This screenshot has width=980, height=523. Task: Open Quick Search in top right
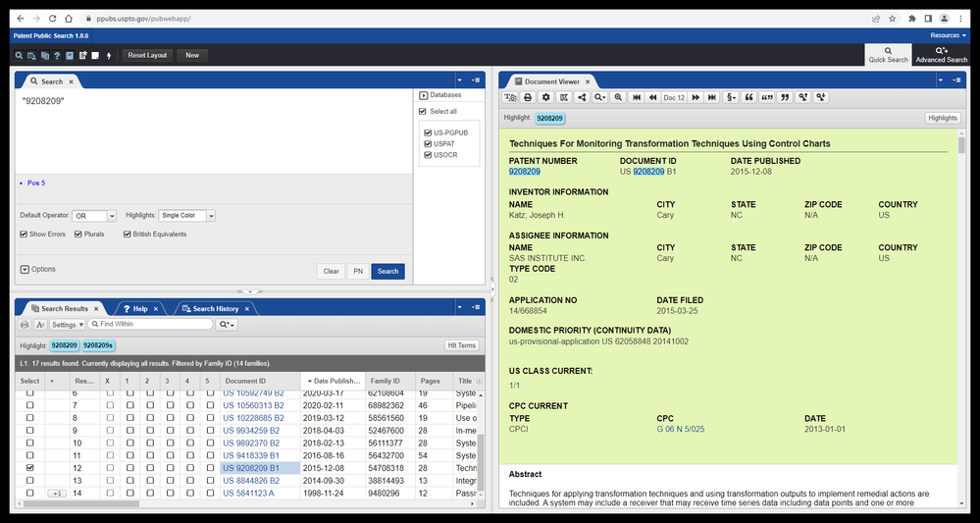click(888, 54)
